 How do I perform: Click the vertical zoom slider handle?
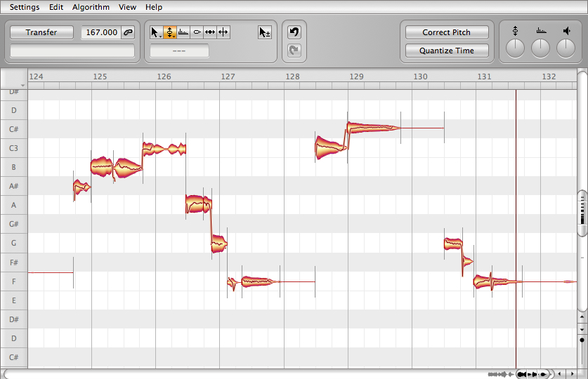(x=582, y=340)
